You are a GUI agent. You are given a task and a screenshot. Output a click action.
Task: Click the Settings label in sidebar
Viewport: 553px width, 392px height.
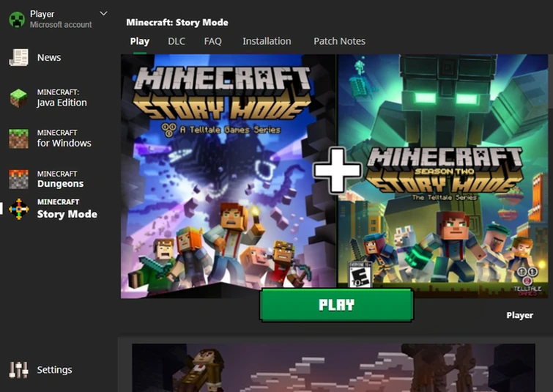click(x=55, y=370)
